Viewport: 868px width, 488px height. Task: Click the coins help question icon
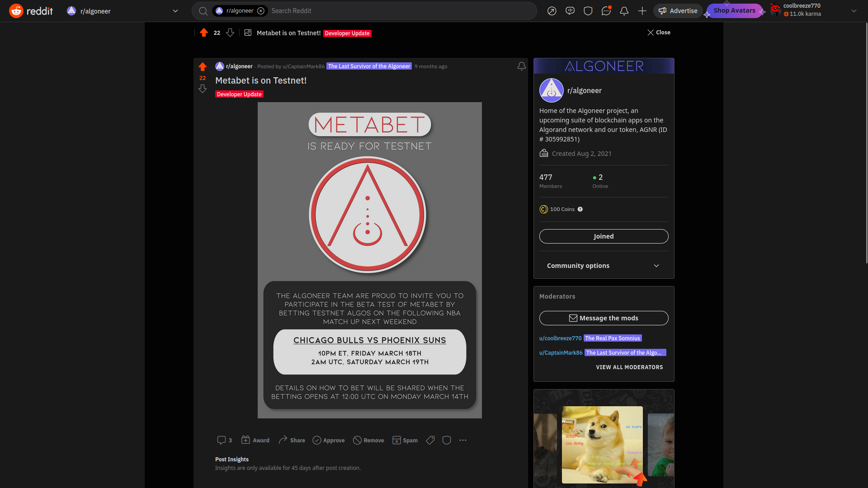(580, 209)
